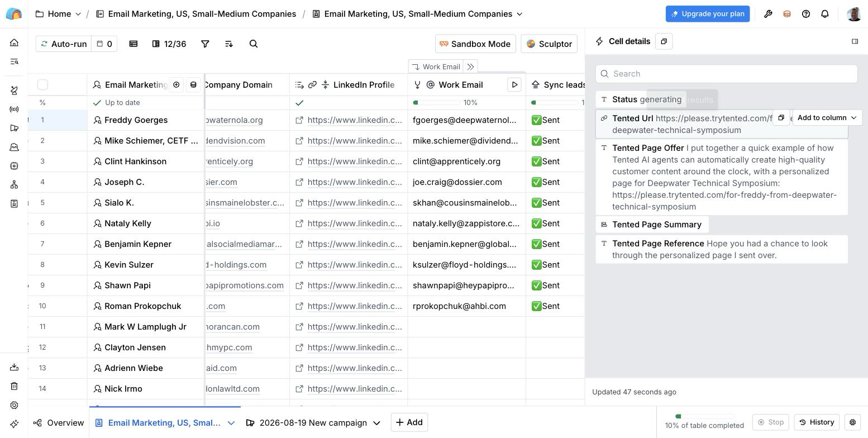The height and width of the screenshot is (438, 868).
Task: Open the user profile avatar
Action: point(853,14)
